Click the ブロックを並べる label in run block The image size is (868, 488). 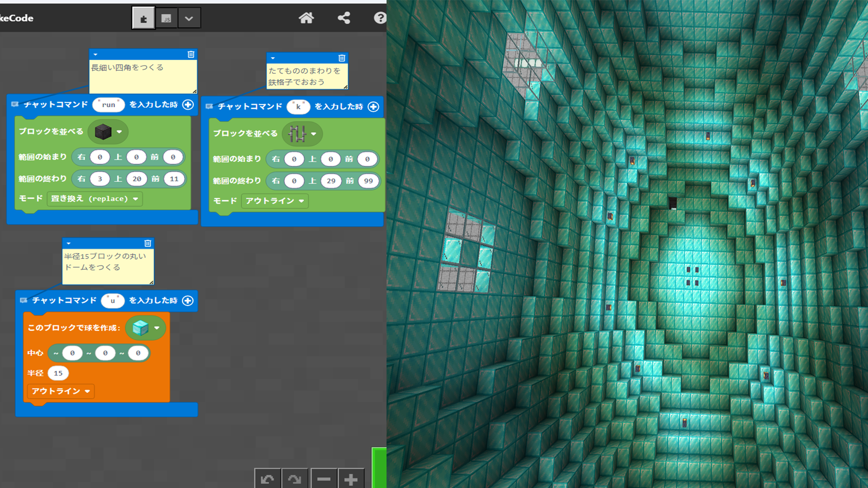(51, 131)
